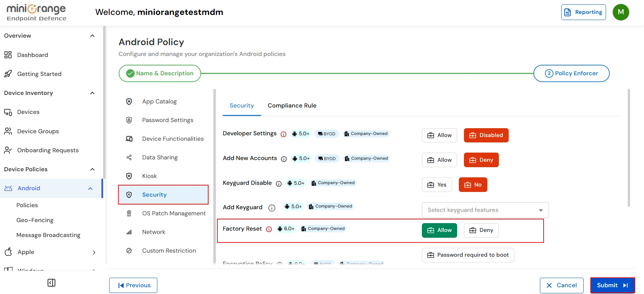Go to Policy Enforcer step

pyautogui.click(x=571, y=73)
